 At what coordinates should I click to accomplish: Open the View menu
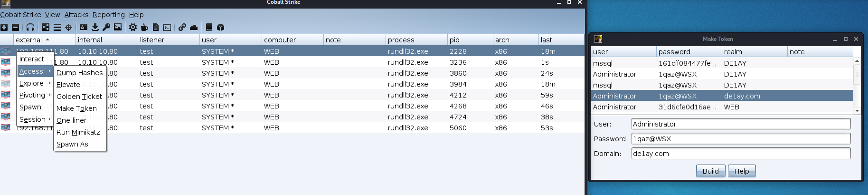(x=53, y=15)
